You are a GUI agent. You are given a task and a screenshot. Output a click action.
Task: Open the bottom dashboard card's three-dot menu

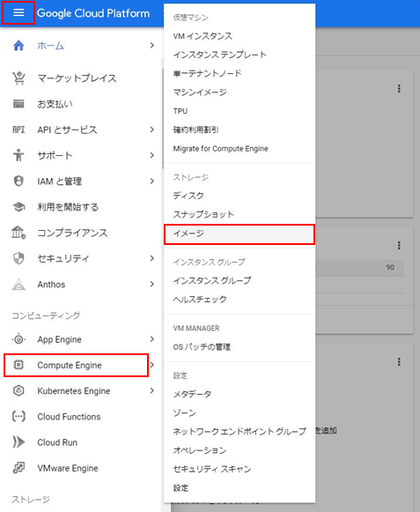click(x=399, y=362)
